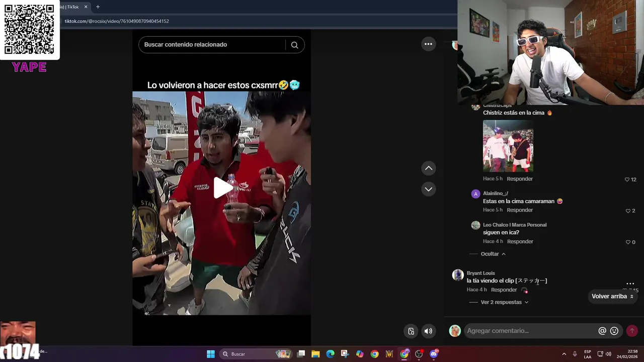
Task: Open the Warcraft 'W' app on taskbar
Action: [x=389, y=354]
